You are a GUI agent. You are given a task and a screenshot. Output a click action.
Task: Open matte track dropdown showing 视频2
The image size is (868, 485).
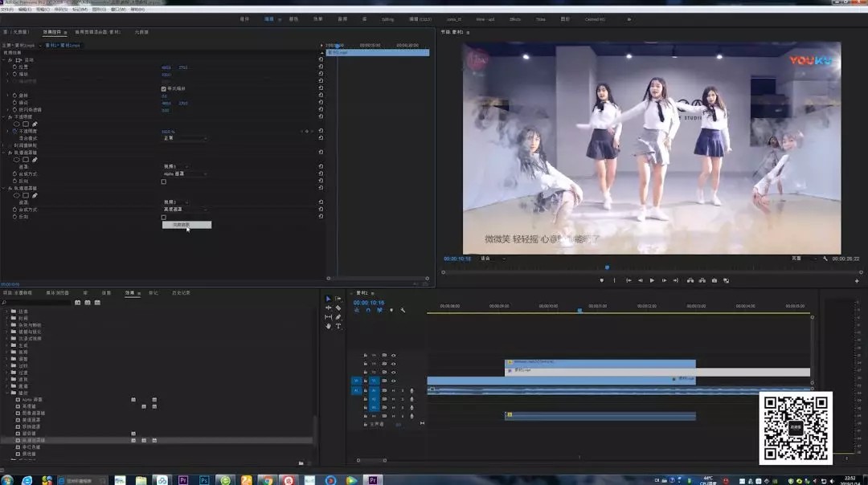pyautogui.click(x=175, y=202)
